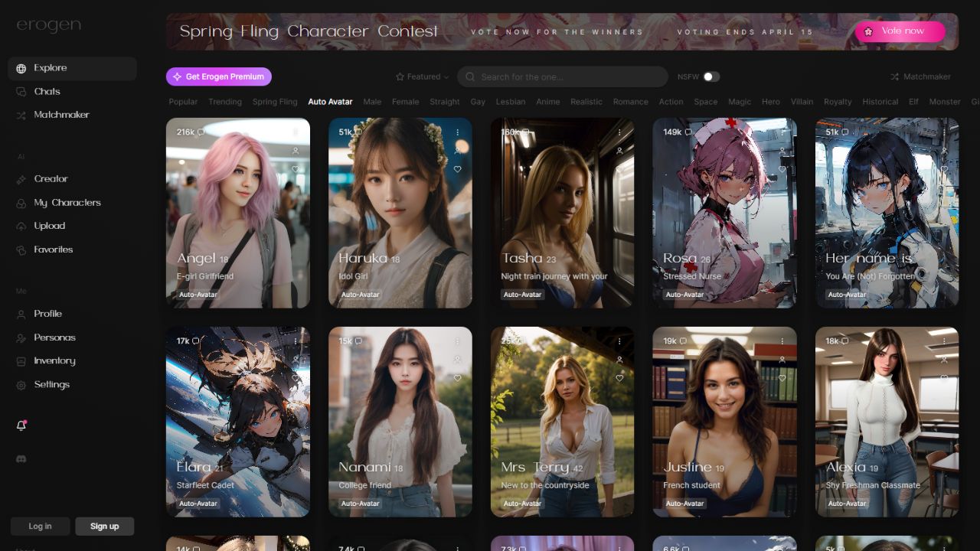Select the Anime category tab
980x551 pixels.
[x=547, y=102]
